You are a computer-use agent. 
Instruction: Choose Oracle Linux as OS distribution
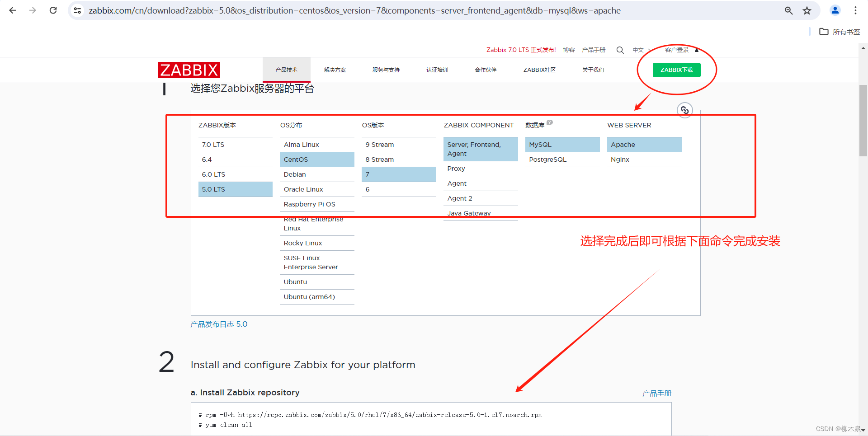pyautogui.click(x=317, y=189)
